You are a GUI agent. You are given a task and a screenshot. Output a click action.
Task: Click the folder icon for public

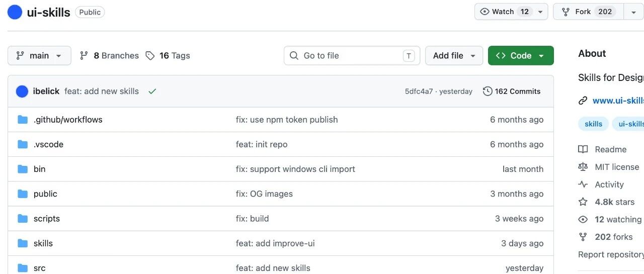pyautogui.click(x=23, y=194)
